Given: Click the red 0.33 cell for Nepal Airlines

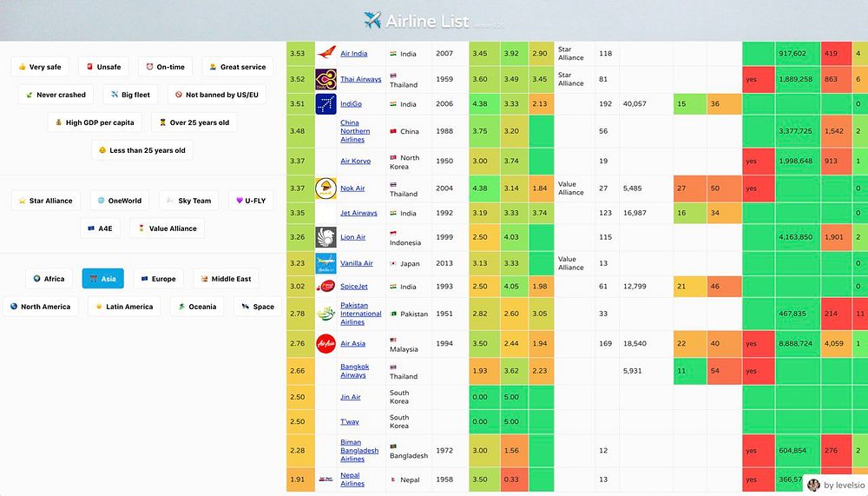Looking at the screenshot, I should [514, 479].
